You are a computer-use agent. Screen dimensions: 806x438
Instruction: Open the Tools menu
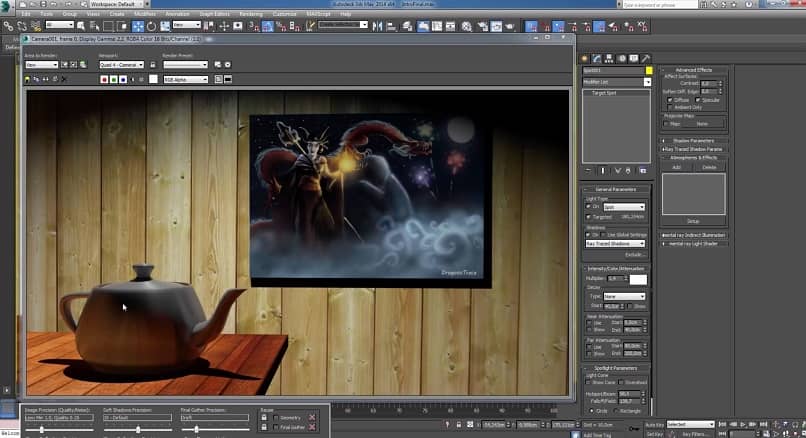(46, 14)
